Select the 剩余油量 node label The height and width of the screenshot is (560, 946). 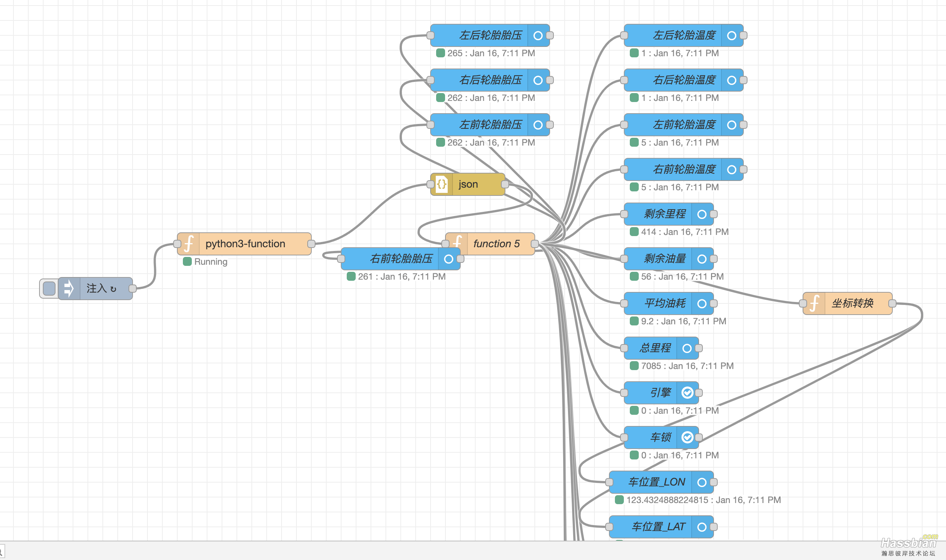point(664,259)
